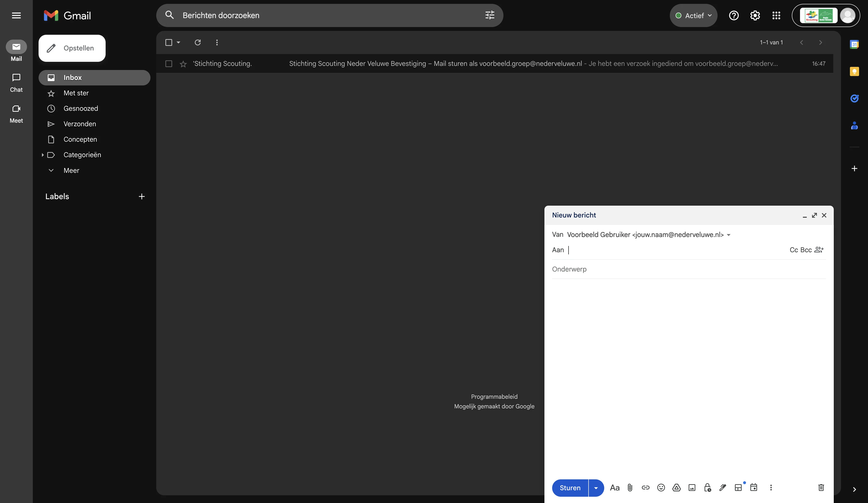This screenshot has width=868, height=503.
Task: Attach a file using the paperclip icon
Action: pyautogui.click(x=630, y=488)
